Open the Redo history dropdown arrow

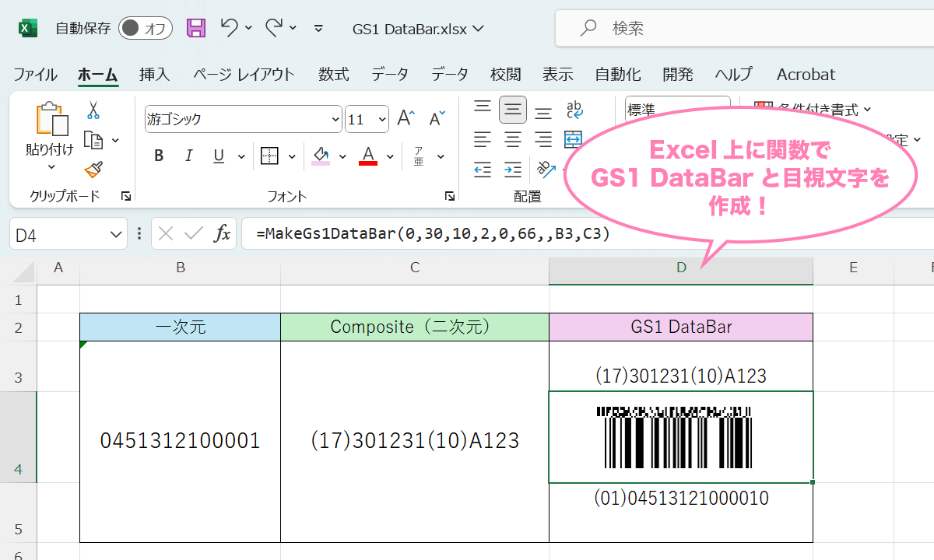(293, 28)
